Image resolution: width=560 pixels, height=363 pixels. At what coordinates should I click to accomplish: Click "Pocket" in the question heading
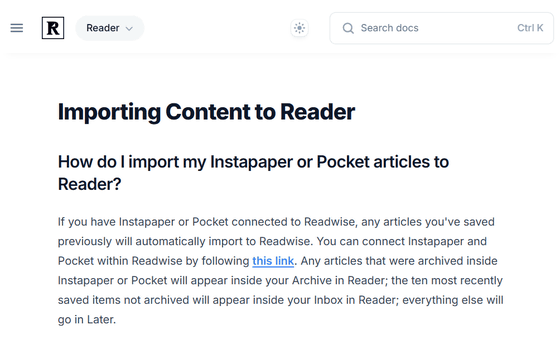pyautogui.click(x=343, y=162)
